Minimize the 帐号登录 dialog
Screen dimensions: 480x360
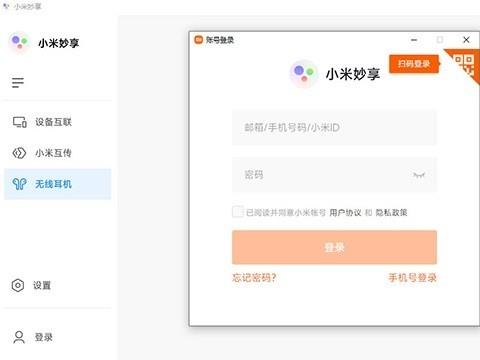click(x=414, y=40)
